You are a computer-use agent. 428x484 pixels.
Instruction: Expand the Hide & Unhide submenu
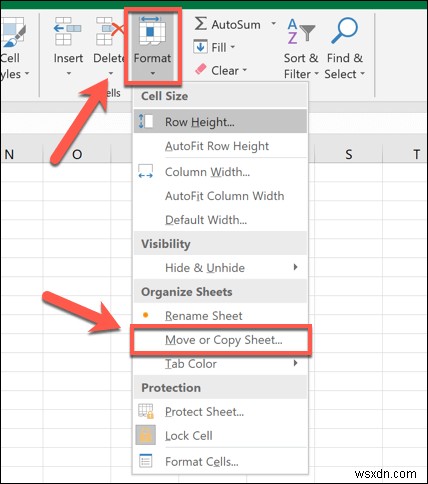pos(220,268)
